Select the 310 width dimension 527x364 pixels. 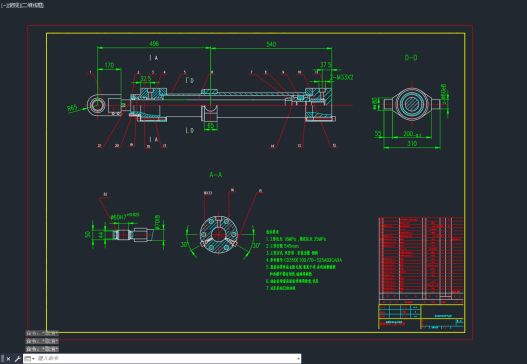pos(412,144)
